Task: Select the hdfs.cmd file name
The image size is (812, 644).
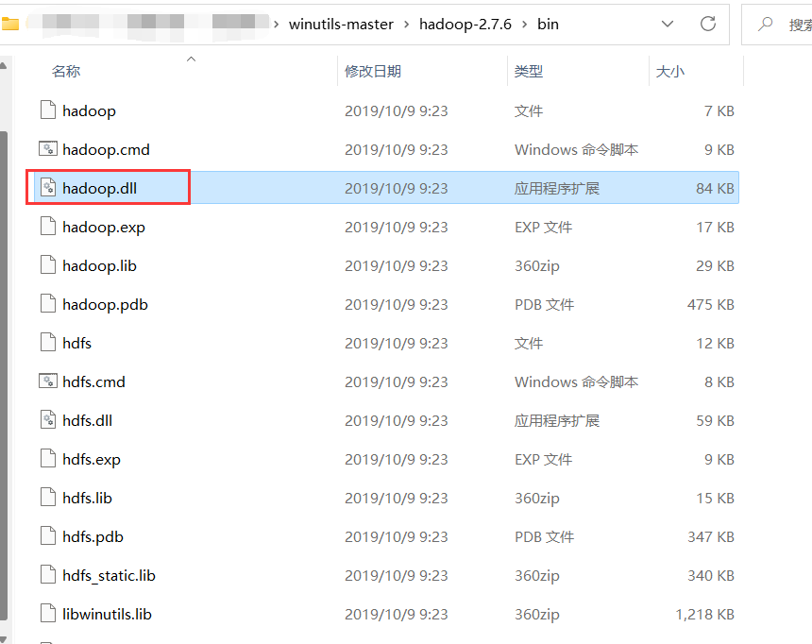Action: pos(93,381)
